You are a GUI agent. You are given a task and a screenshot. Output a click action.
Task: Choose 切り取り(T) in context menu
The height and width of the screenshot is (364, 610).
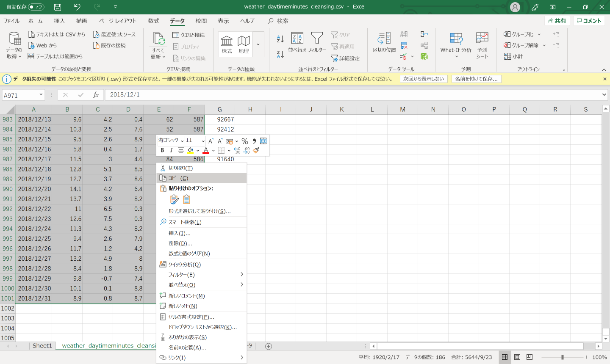[201, 168]
